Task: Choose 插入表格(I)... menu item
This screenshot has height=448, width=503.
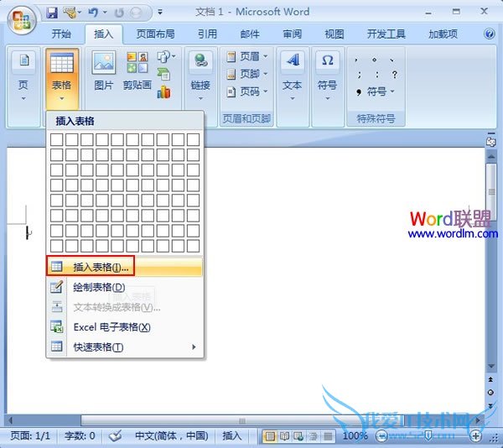Action: 125,267
